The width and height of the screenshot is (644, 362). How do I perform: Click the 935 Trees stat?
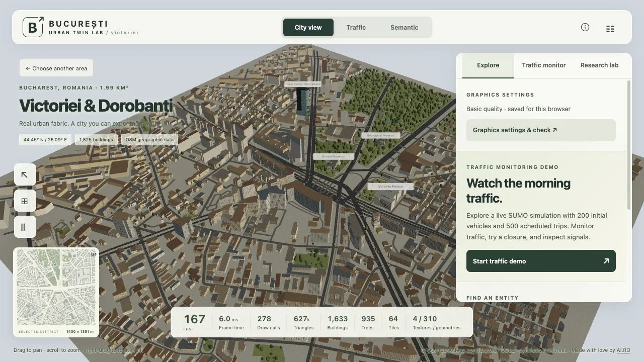pyautogui.click(x=368, y=322)
